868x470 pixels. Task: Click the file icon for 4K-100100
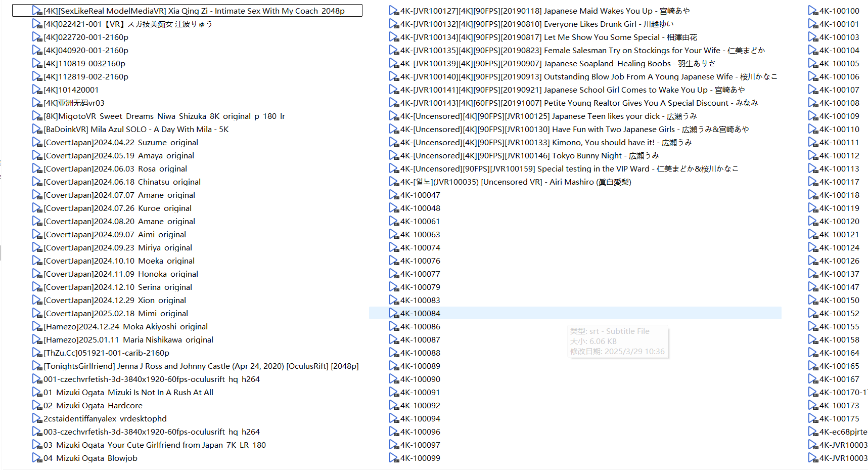pyautogui.click(x=813, y=11)
